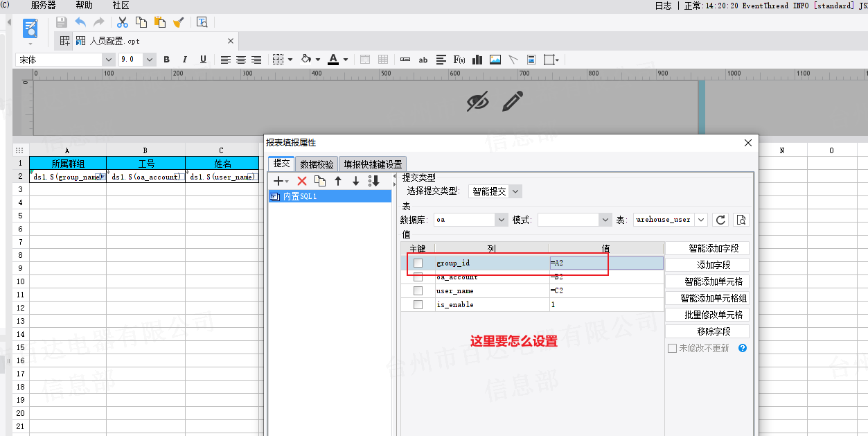The width and height of the screenshot is (868, 436).
Task: Click the cut scissors icon
Action: point(123,22)
